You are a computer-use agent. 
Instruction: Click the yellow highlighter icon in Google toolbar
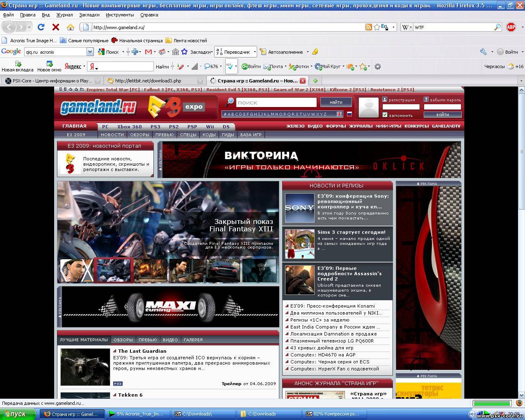pos(315,52)
